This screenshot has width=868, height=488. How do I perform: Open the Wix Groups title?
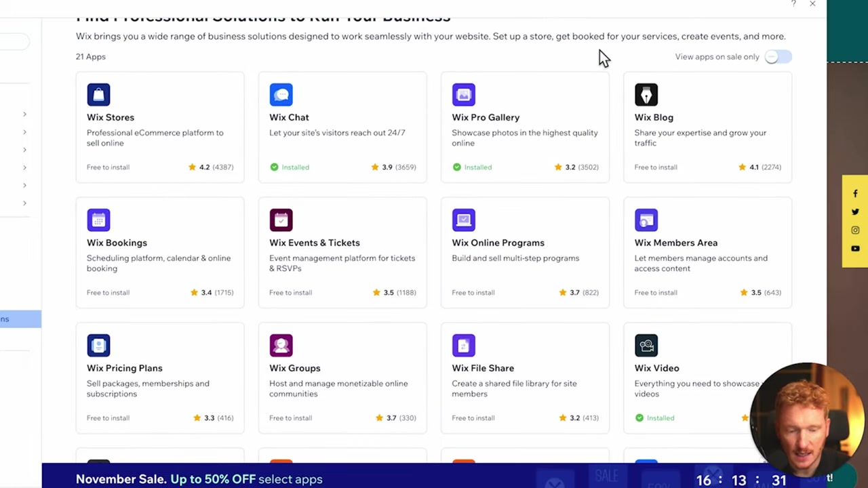tap(295, 368)
